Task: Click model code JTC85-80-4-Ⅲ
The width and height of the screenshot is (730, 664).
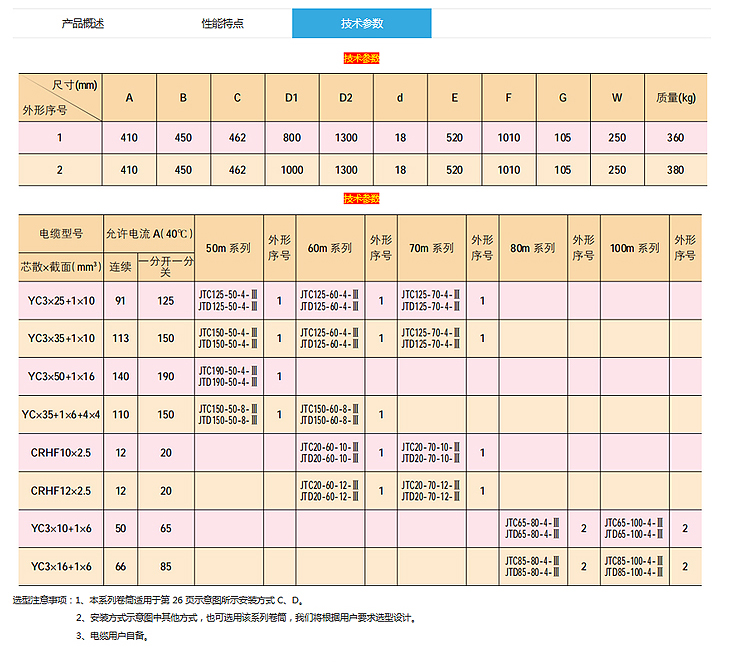Action: 532,561
